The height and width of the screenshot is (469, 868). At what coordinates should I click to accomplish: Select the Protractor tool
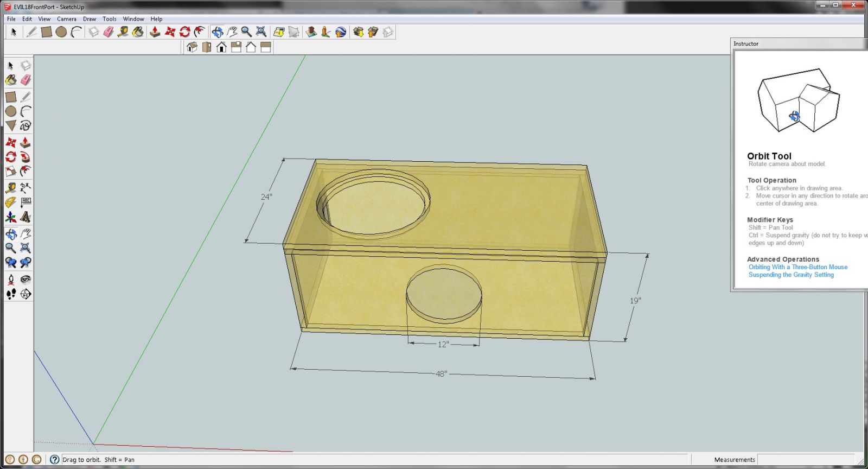tap(10, 202)
